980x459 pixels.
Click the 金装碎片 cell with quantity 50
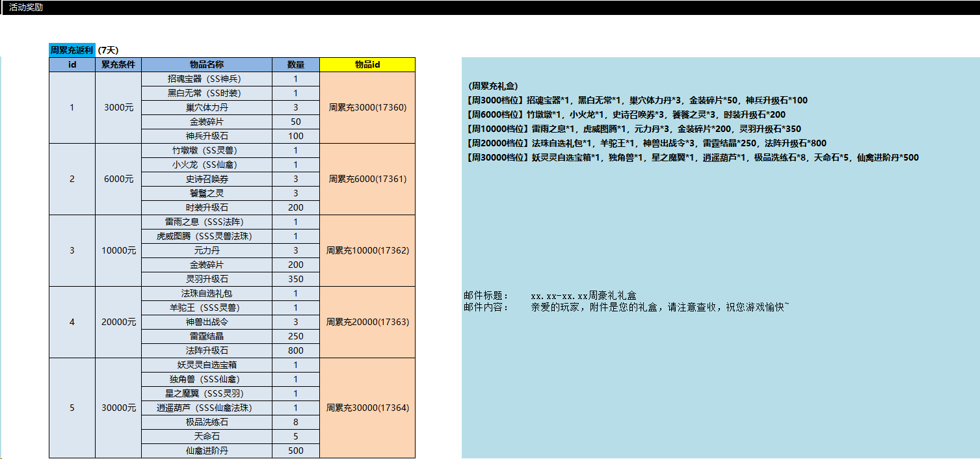(207, 122)
